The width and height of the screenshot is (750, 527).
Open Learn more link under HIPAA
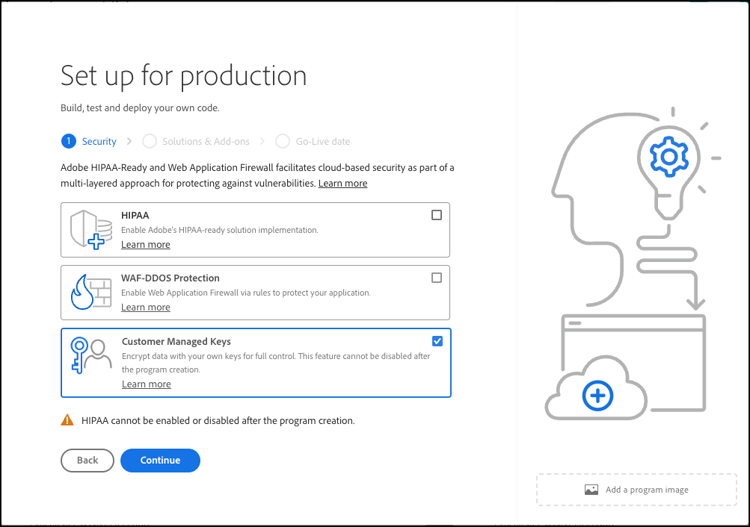pos(146,244)
